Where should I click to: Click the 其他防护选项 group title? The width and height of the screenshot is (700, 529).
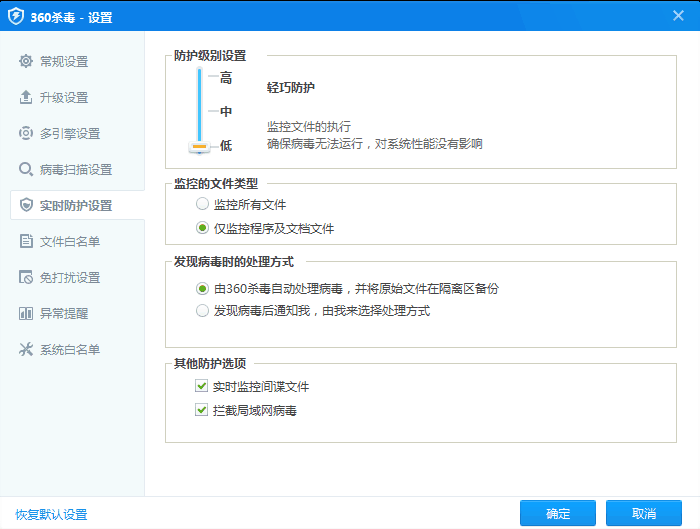click(210, 363)
